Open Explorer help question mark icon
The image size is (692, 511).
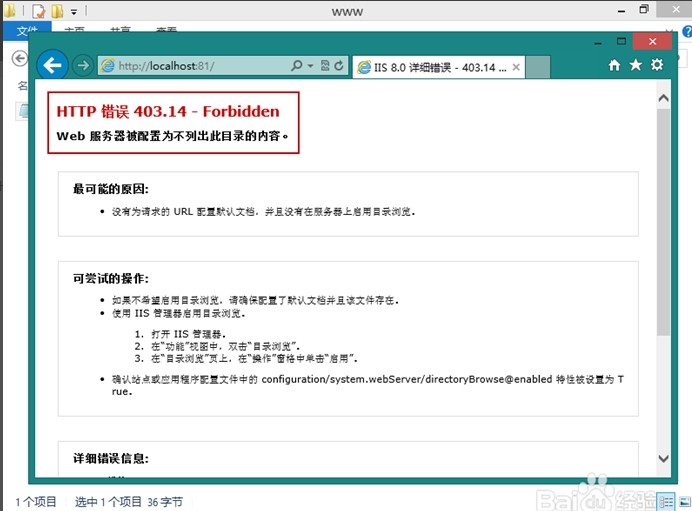(687, 31)
